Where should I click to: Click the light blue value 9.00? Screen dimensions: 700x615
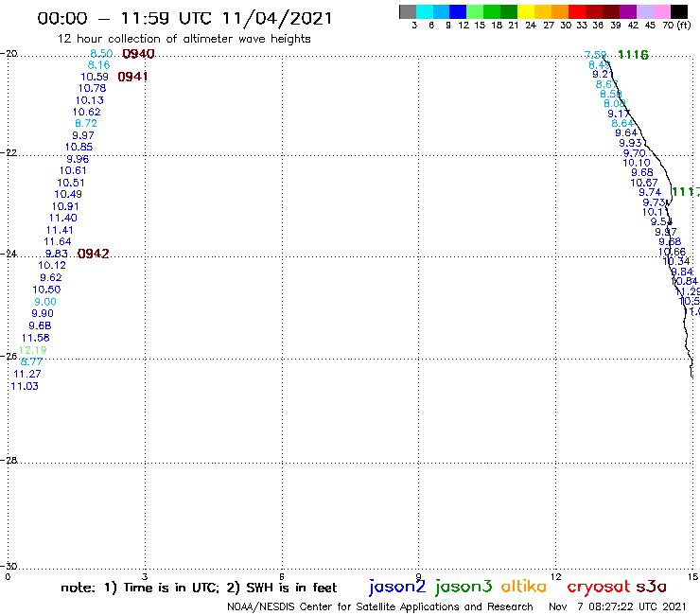(45, 302)
